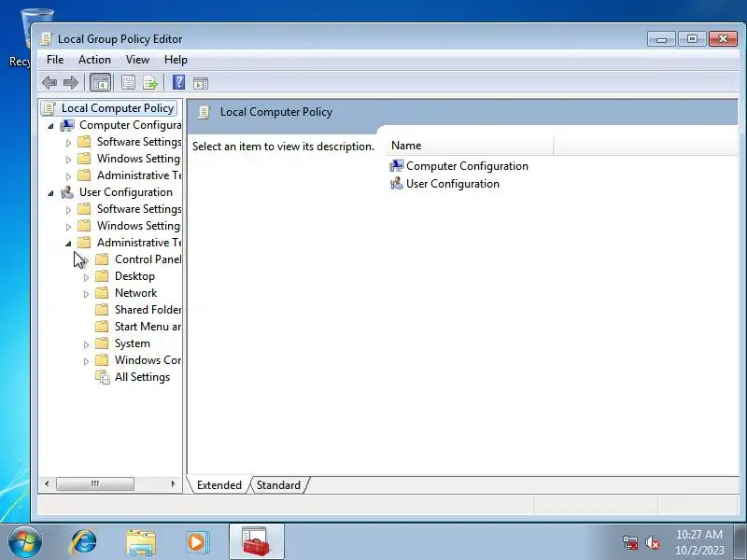Open Windows Explorer from the taskbar
747x560 pixels.
click(141, 542)
